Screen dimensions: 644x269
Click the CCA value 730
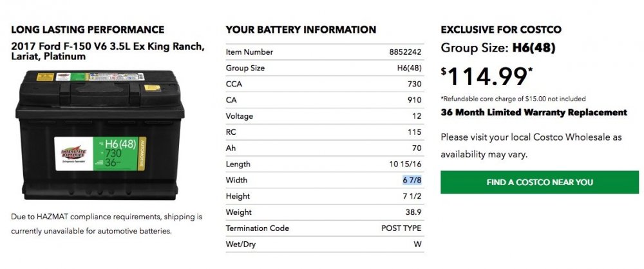(x=414, y=84)
